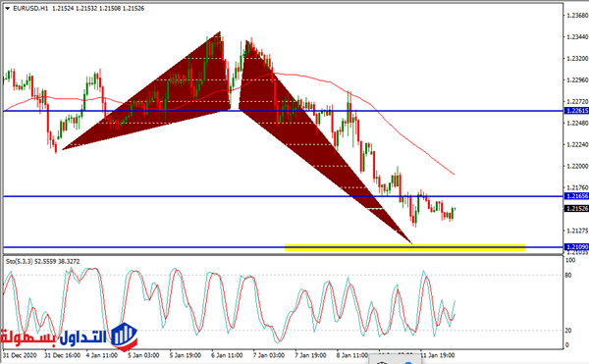Click the 1.22480 price scale label
Screen dimensions: 589x364
pyautogui.click(x=577, y=123)
